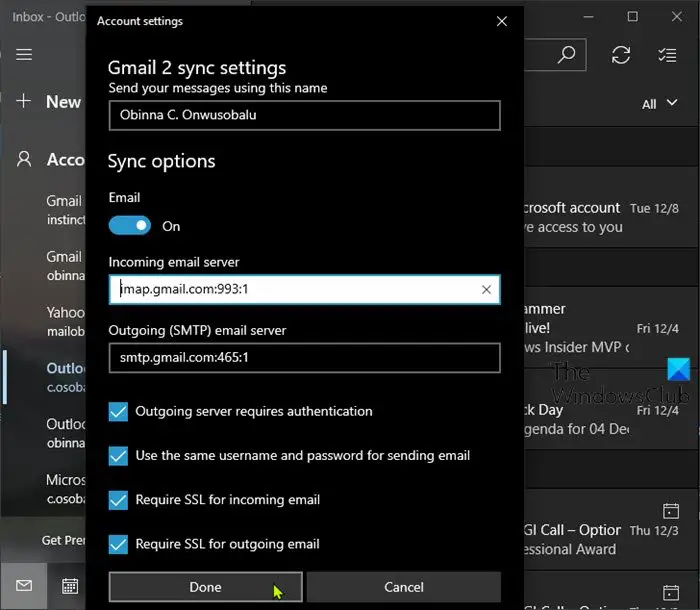Open the hamburger menu in Mail
Screen dimensions: 700x610
pyautogui.click(x=24, y=54)
